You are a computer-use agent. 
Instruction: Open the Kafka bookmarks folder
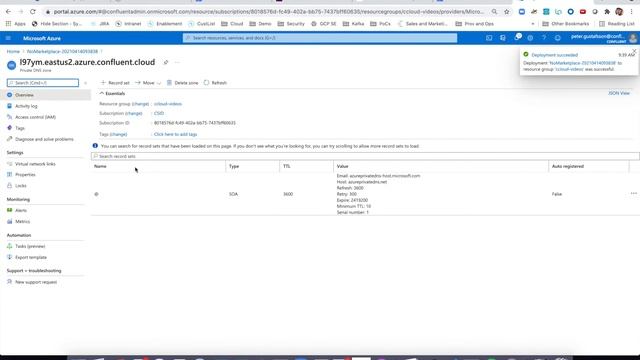click(x=353, y=24)
